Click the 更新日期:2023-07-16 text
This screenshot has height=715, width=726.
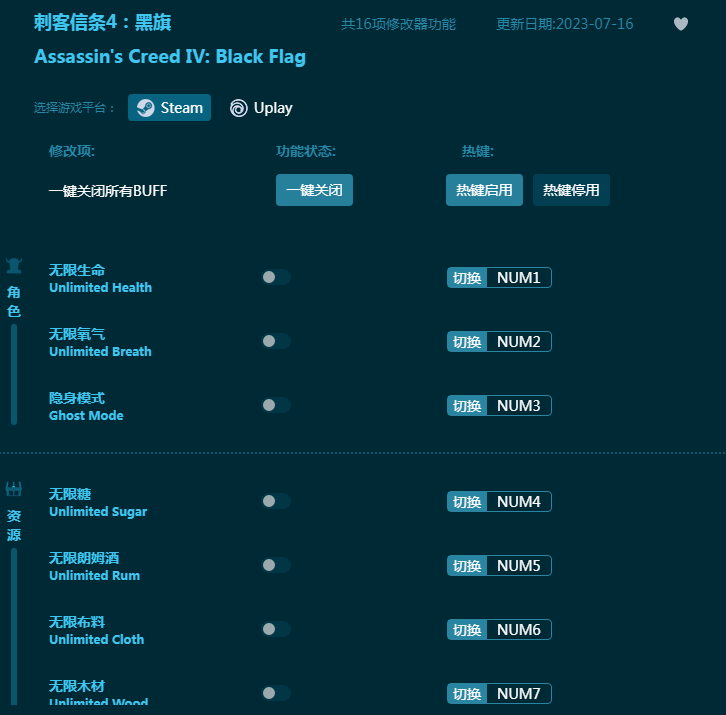pos(565,24)
